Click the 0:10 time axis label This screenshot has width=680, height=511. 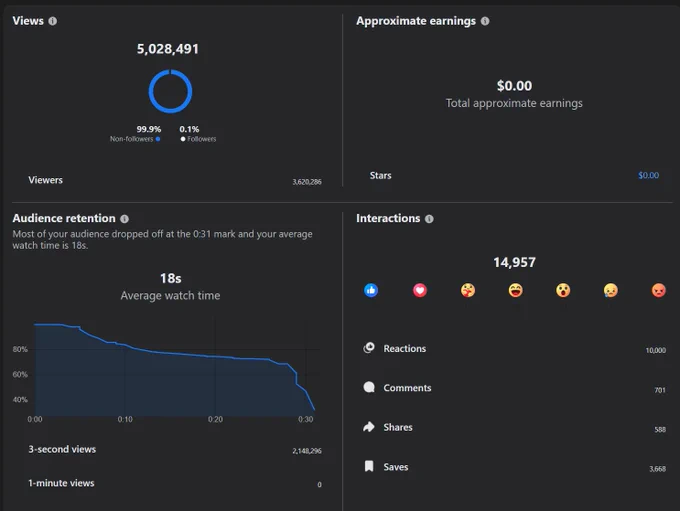[x=125, y=419]
